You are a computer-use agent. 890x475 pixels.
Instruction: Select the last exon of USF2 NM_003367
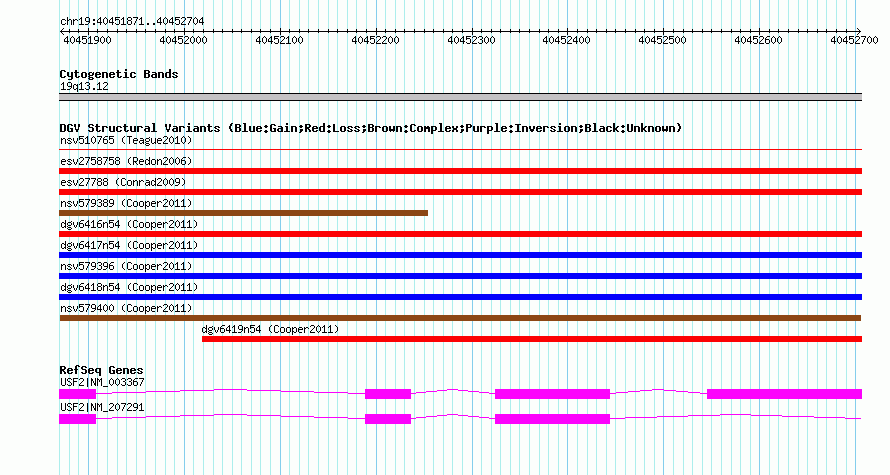pos(784,394)
